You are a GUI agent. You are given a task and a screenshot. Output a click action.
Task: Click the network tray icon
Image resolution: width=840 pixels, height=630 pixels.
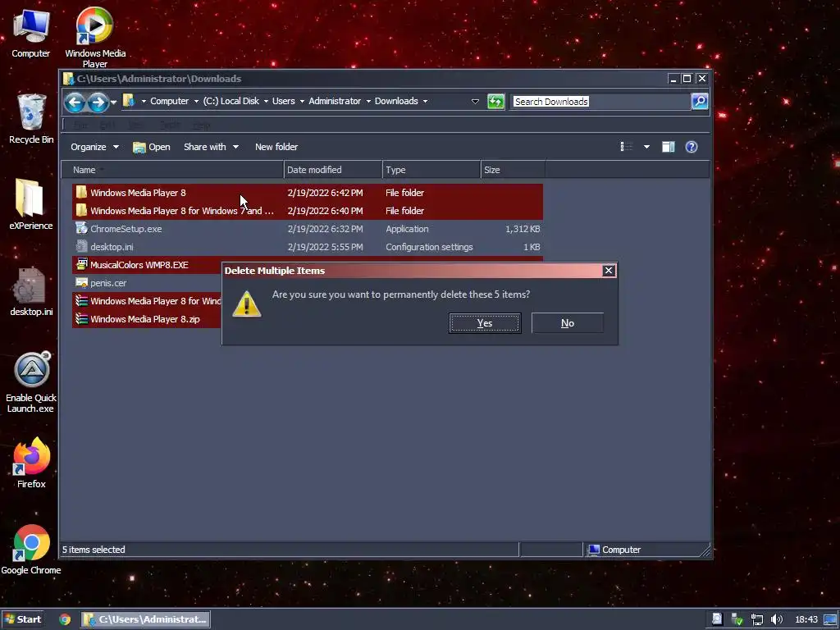(756, 619)
